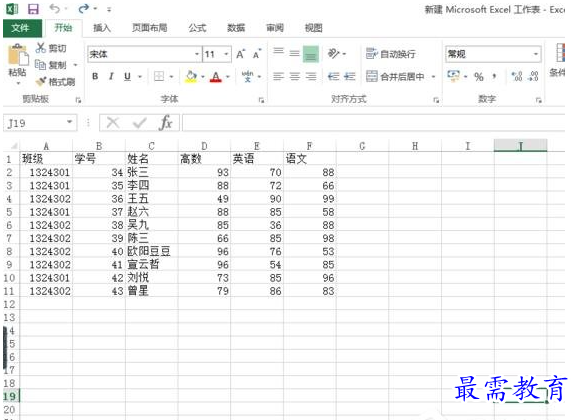This screenshot has width=576, height=420.
Task: Apply accounting number format icon
Action: [453, 76]
